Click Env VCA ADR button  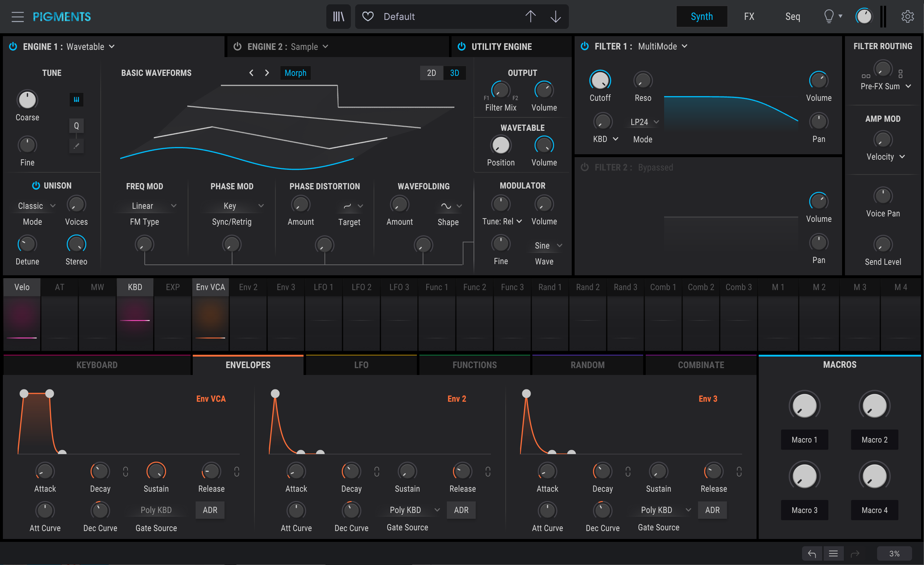210,510
